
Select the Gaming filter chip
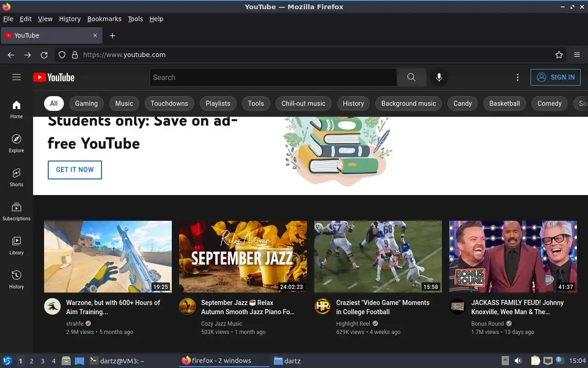(86, 103)
